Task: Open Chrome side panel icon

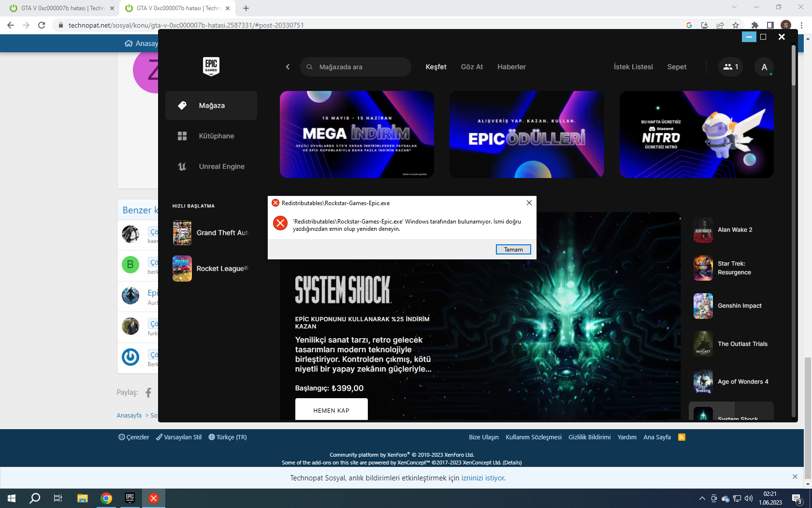Action: tap(770, 25)
